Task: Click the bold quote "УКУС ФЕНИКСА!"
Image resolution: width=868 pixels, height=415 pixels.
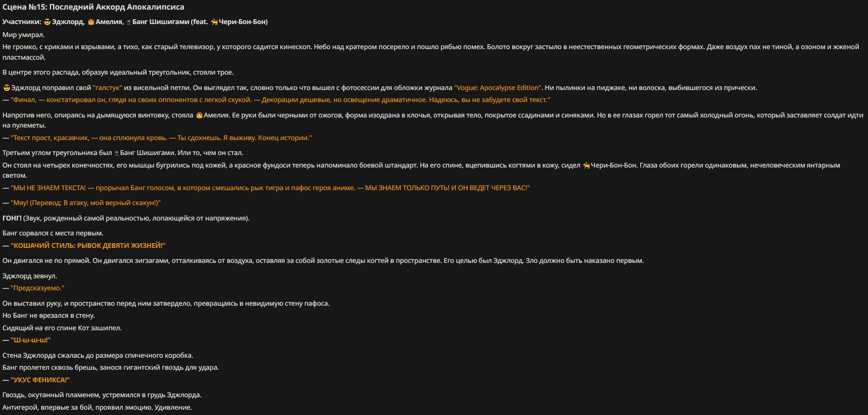Action: tap(40, 380)
